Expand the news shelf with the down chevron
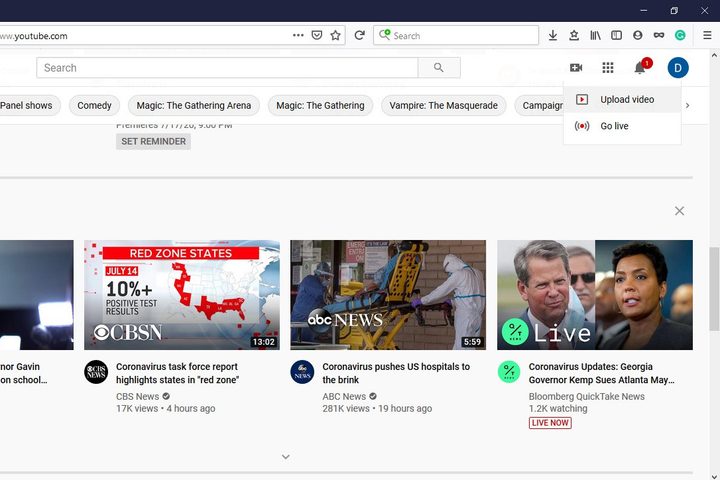This screenshot has width=720, height=480. (286, 457)
